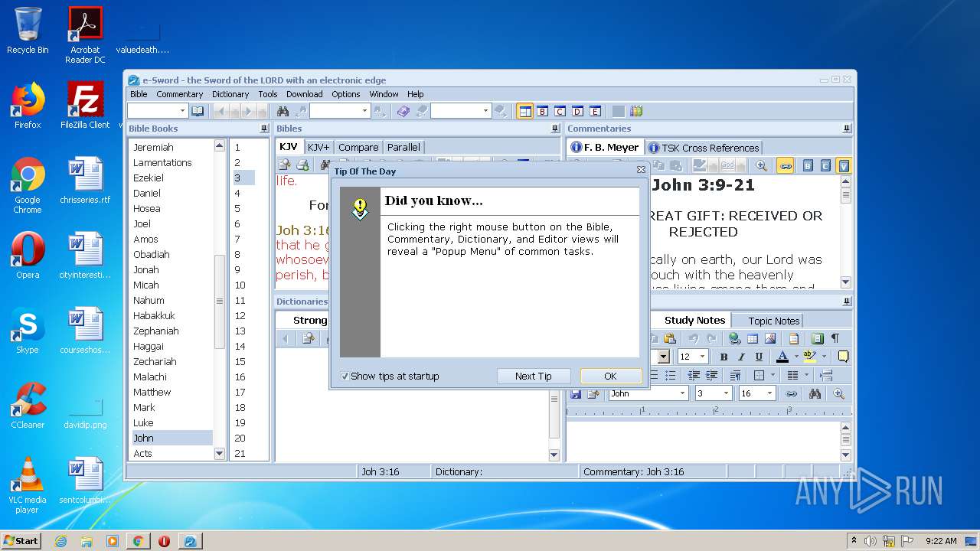Click the zoom magnifier in editor toolbar
980x551 pixels.
pyautogui.click(x=839, y=393)
